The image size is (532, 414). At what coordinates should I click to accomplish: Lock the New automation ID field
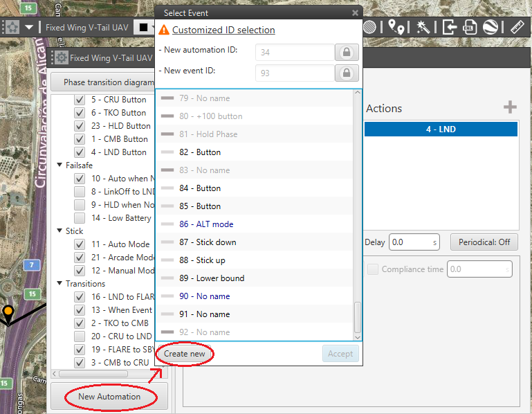(347, 53)
